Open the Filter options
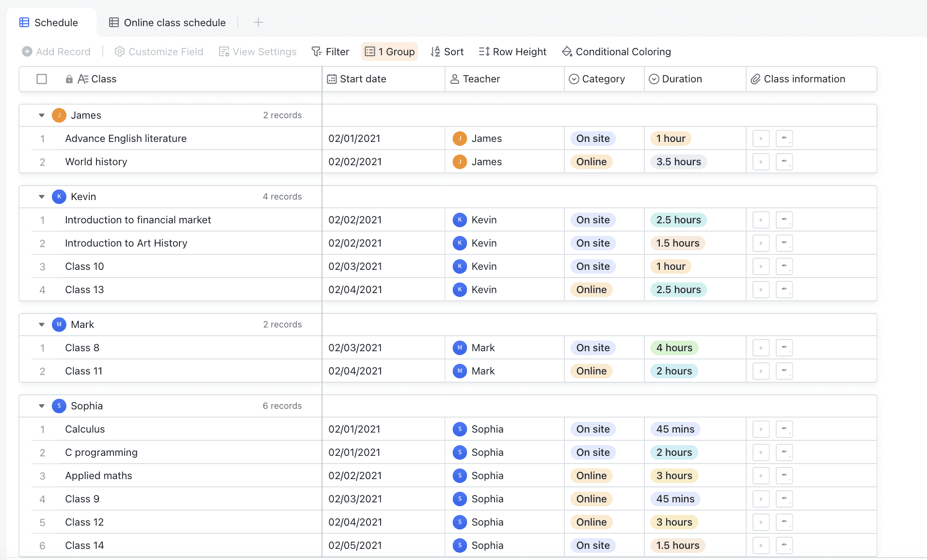927x560 pixels. [330, 51]
